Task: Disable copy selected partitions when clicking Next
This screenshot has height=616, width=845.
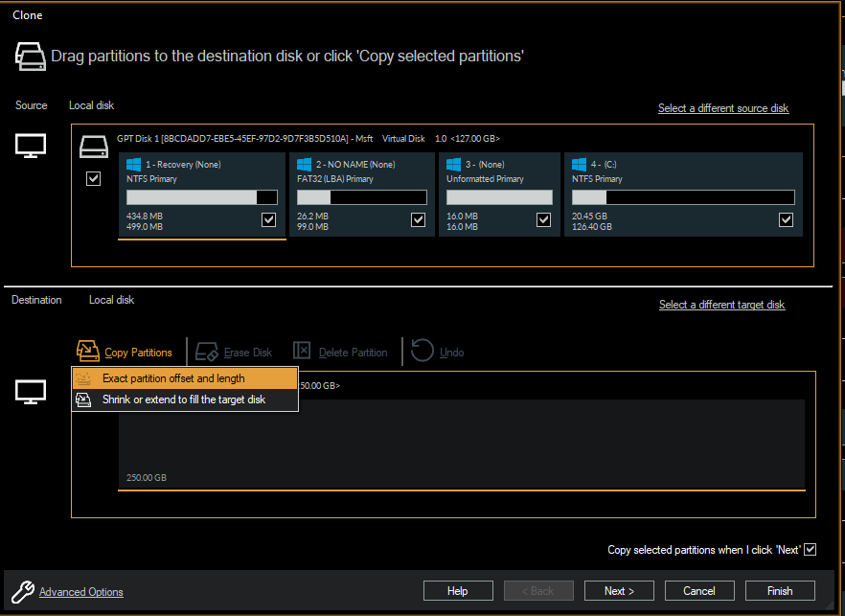Action: (810, 549)
